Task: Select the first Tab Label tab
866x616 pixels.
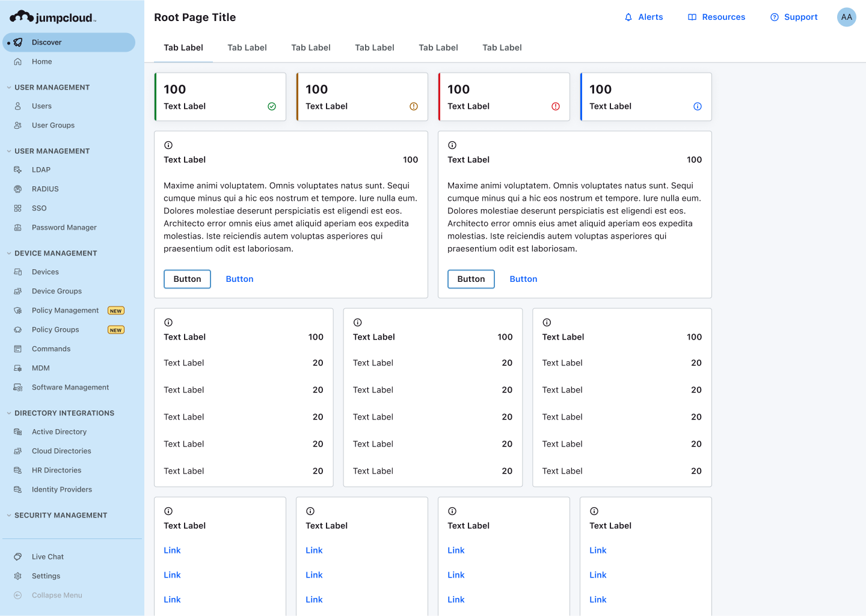Action: click(183, 47)
